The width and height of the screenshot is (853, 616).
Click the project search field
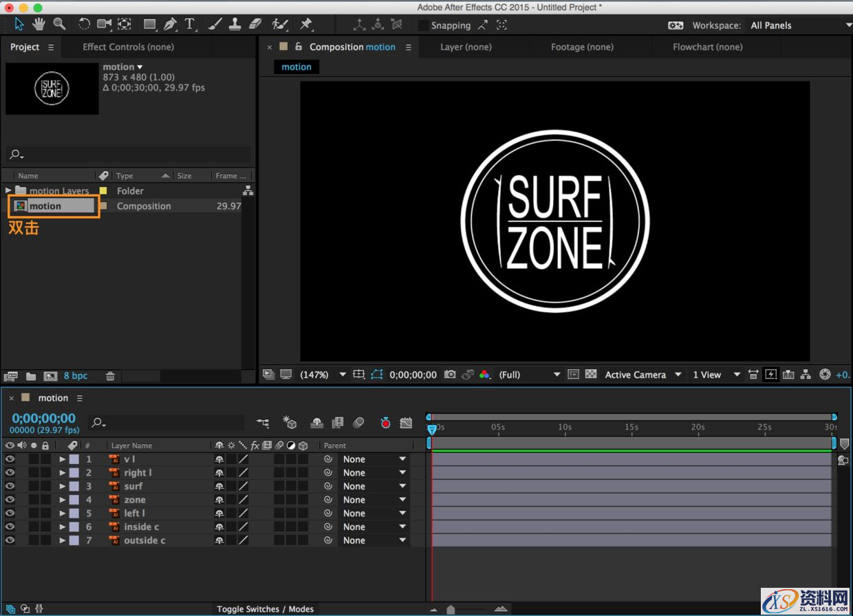(131, 155)
